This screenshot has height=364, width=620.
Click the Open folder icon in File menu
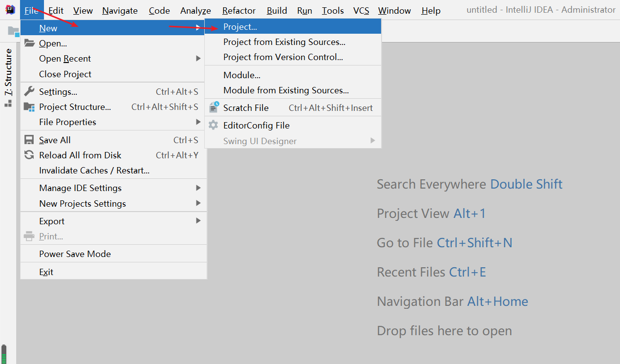[x=29, y=43]
